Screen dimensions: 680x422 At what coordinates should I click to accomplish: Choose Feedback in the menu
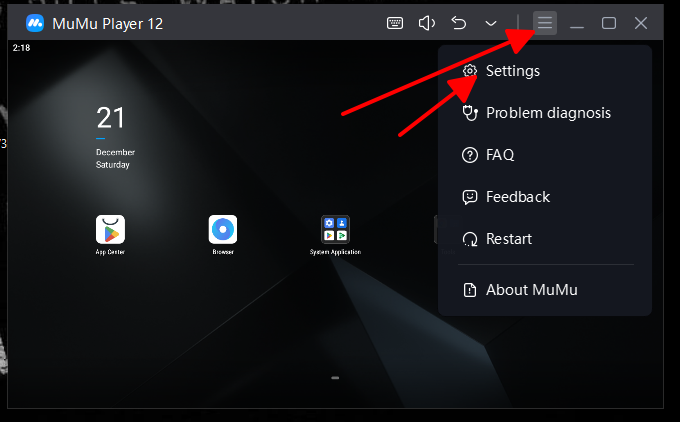pos(545,197)
